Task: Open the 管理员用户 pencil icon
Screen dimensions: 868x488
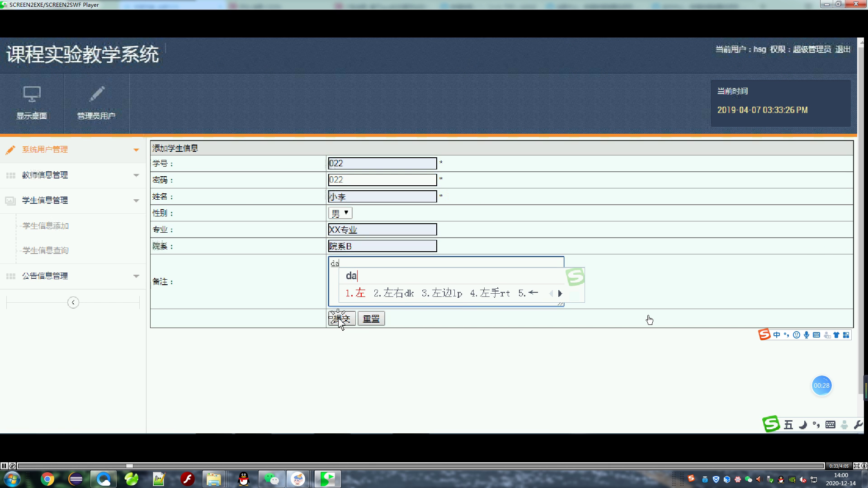Action: point(96,94)
